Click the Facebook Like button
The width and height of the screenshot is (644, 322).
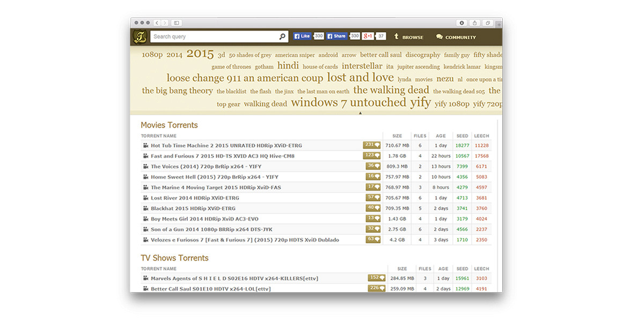(303, 36)
